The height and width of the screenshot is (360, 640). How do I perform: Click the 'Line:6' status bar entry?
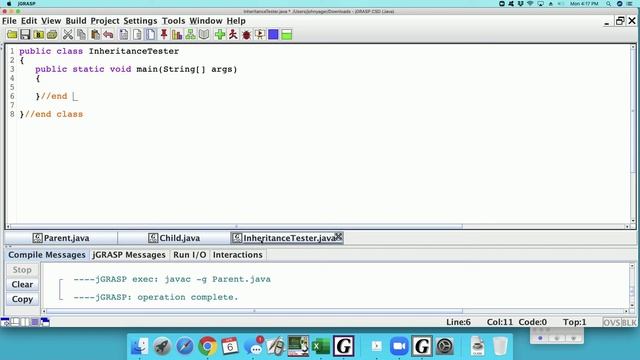tap(458, 322)
